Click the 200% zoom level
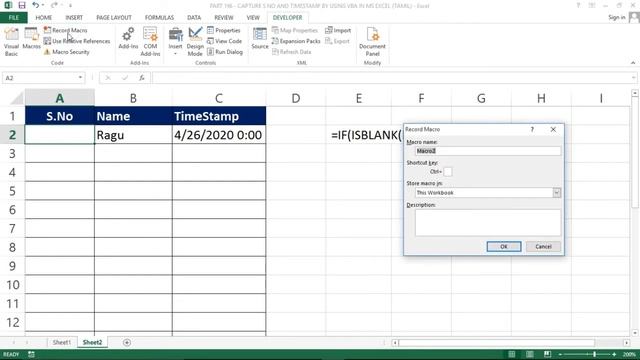This screenshot has height=360, width=640. pos(629,354)
